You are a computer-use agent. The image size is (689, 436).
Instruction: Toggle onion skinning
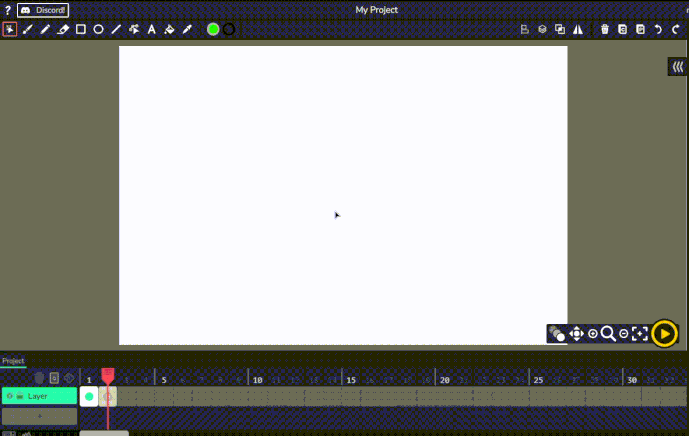(557, 334)
